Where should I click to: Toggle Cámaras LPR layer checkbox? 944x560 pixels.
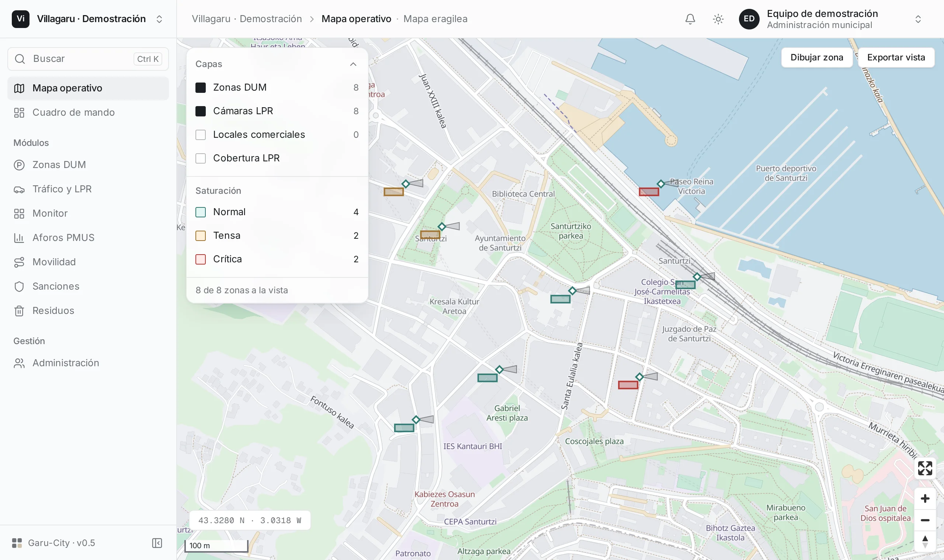tap(201, 111)
